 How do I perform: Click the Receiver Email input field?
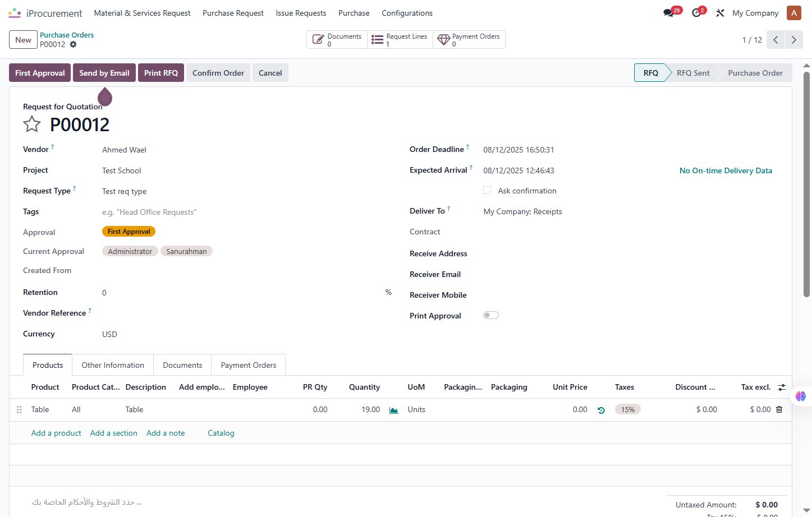pyautogui.click(x=631, y=274)
